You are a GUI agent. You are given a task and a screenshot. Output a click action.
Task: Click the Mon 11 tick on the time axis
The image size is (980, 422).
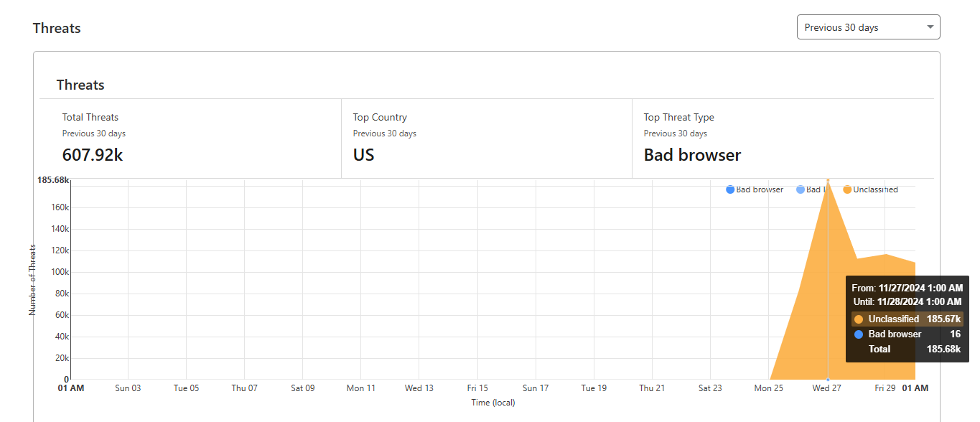coord(361,388)
